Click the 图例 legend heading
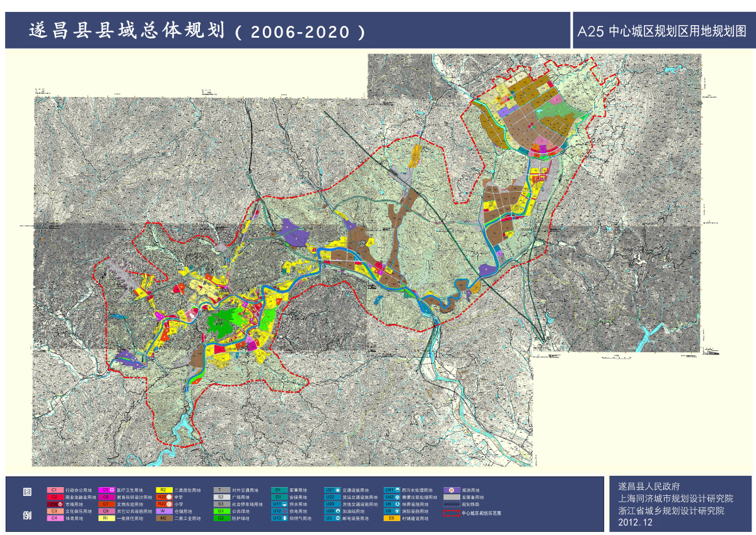 click(x=27, y=503)
